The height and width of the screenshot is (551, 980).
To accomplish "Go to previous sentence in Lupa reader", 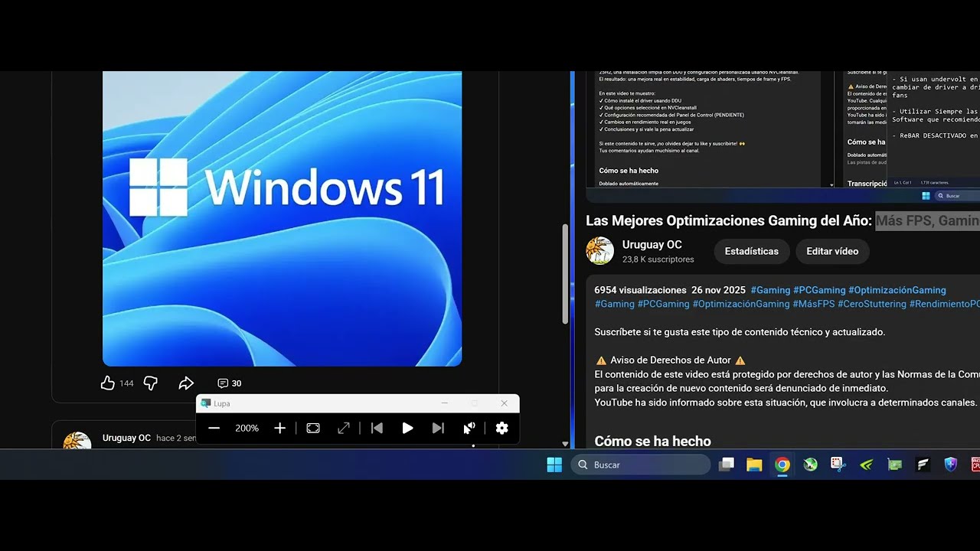I will click(x=377, y=429).
